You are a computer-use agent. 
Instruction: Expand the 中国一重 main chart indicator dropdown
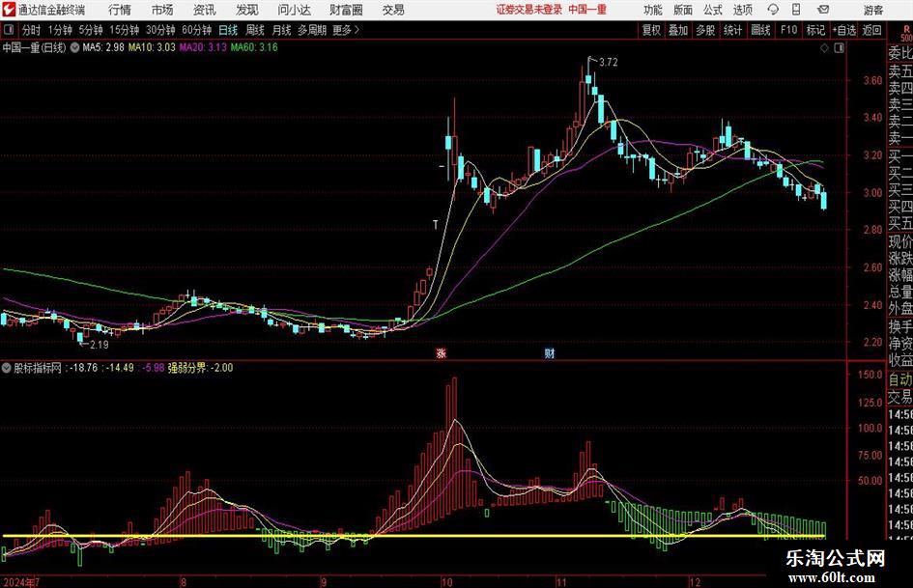pyautogui.click(x=74, y=47)
